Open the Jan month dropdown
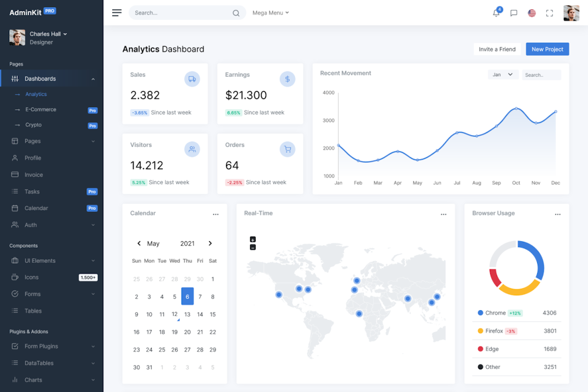This screenshot has width=588, height=392. [x=503, y=75]
